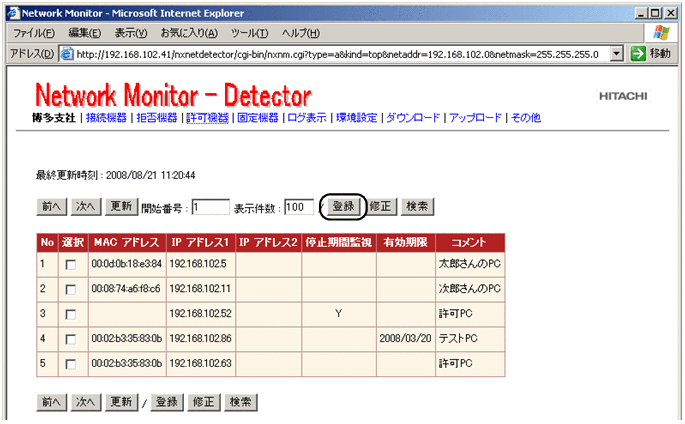Open the その他 link
Screen dimensions: 685x424
[526, 117]
